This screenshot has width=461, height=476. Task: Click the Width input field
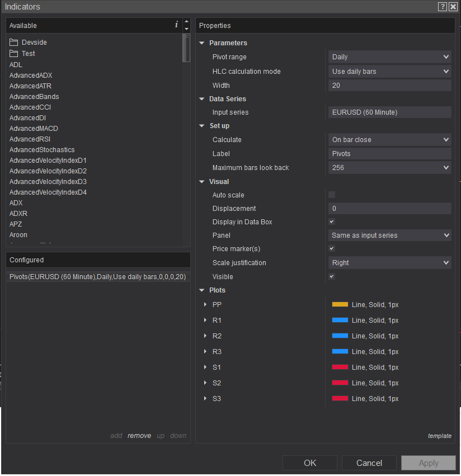(389, 86)
